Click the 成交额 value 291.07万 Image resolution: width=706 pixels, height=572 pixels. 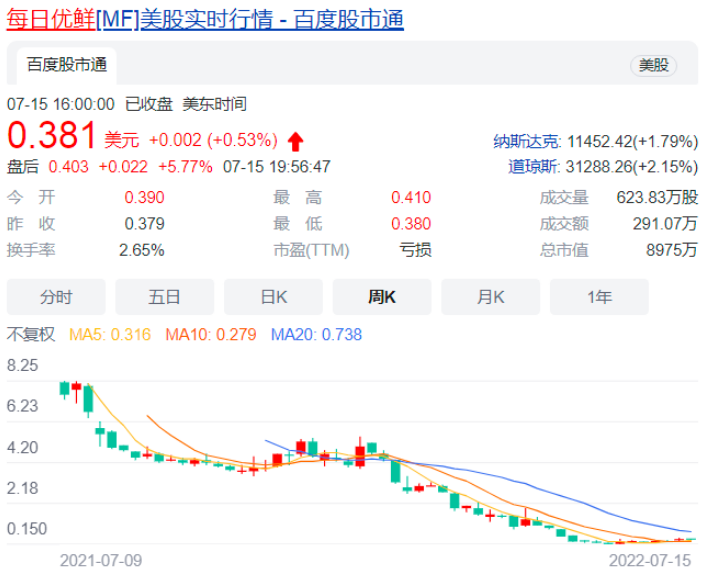[665, 223]
